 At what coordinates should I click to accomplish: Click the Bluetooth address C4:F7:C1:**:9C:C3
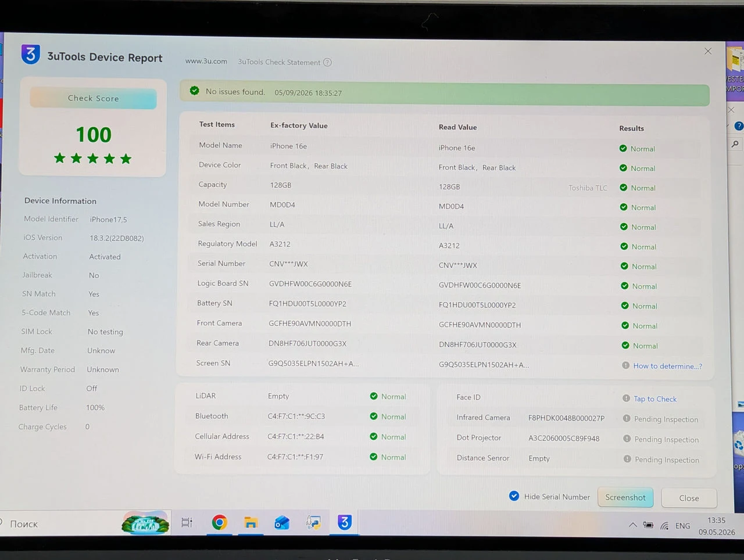pyautogui.click(x=296, y=416)
